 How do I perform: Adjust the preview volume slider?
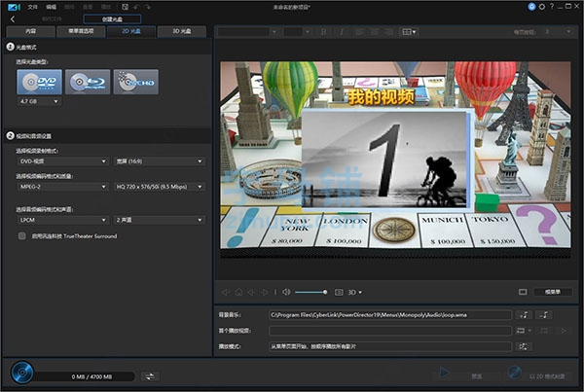[311, 292]
